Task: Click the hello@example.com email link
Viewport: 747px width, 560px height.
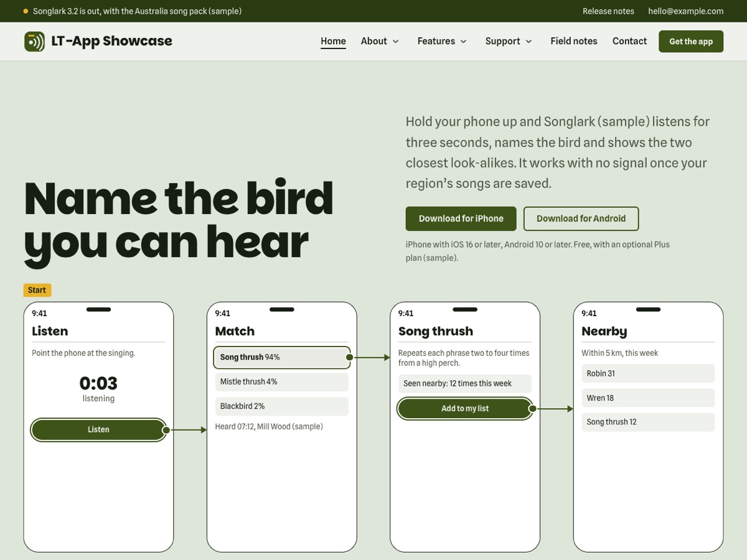Action: pyautogui.click(x=685, y=11)
